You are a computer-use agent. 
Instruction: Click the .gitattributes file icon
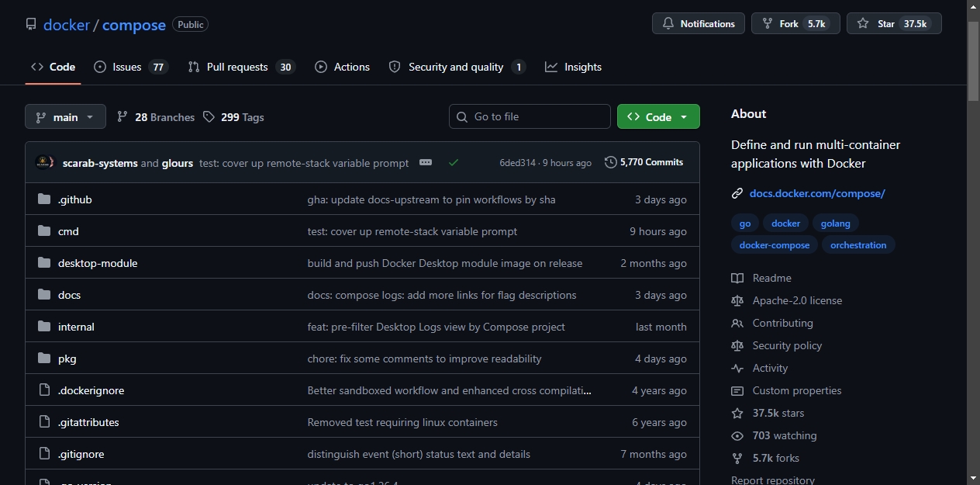(x=44, y=422)
